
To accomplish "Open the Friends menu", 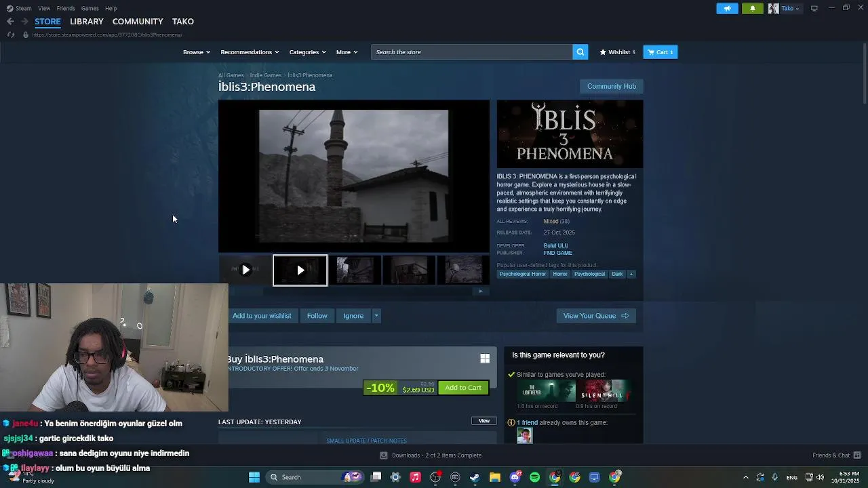I will pos(66,8).
